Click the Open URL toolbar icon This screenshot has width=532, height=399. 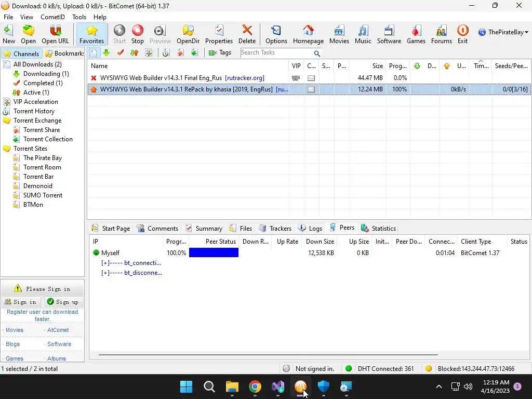[55, 34]
